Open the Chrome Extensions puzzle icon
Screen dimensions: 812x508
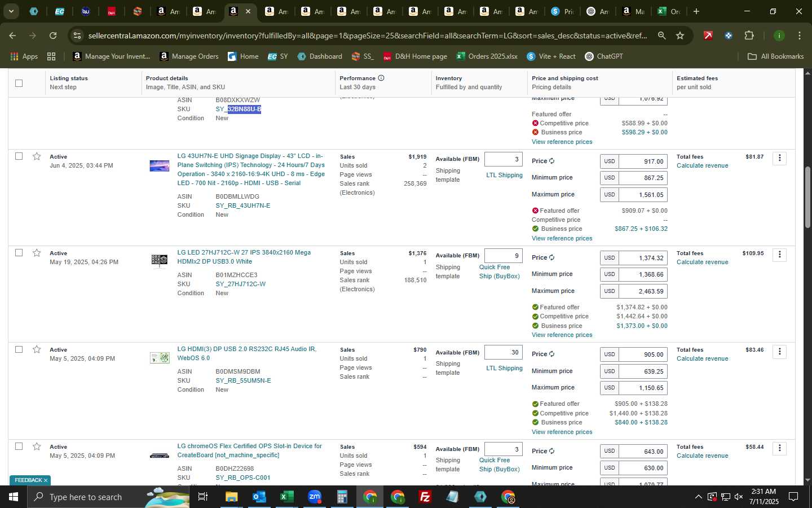point(749,36)
